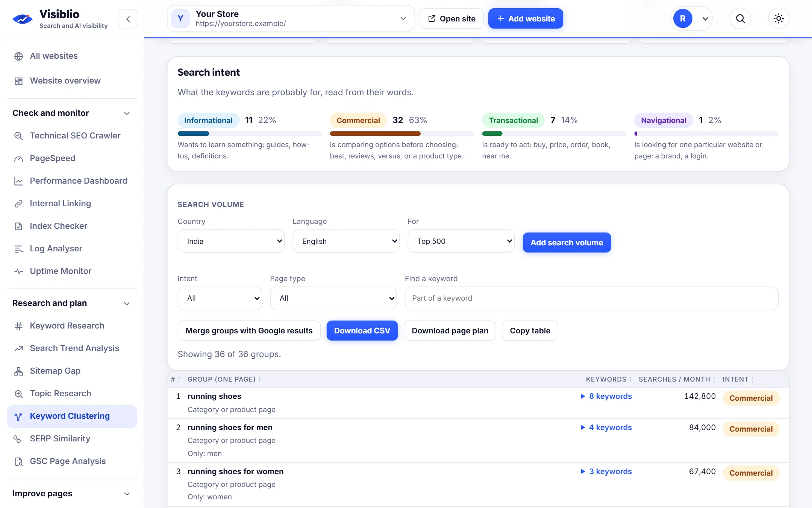Open the Intent filter dropdown
This screenshot has height=508, width=812.
(220, 298)
